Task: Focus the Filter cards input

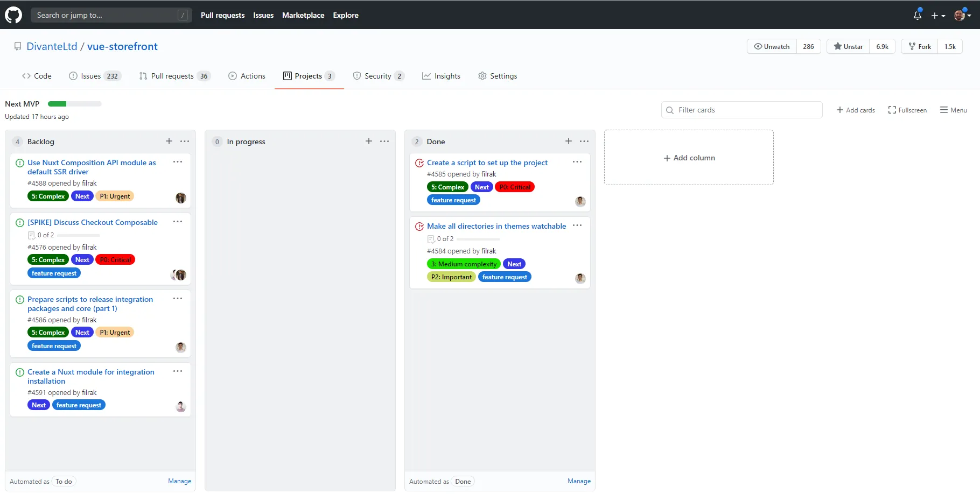Action: tap(741, 110)
